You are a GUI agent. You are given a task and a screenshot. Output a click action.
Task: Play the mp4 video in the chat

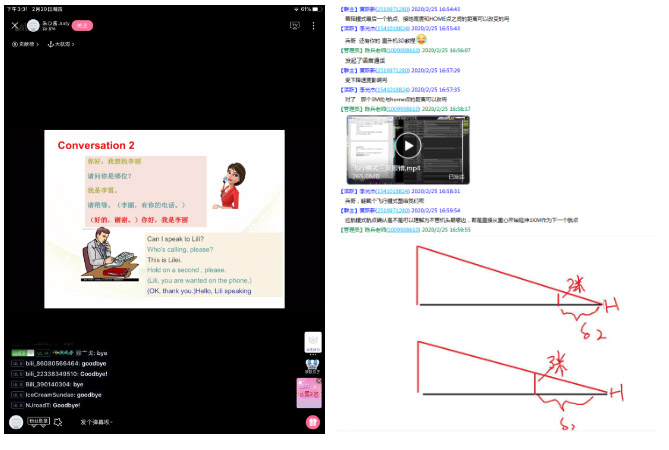click(x=407, y=146)
